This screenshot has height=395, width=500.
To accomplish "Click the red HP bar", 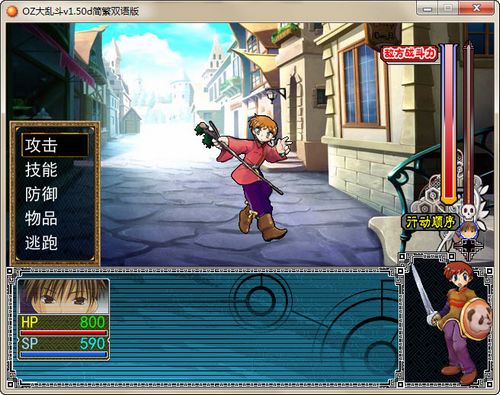I will coord(63,332).
